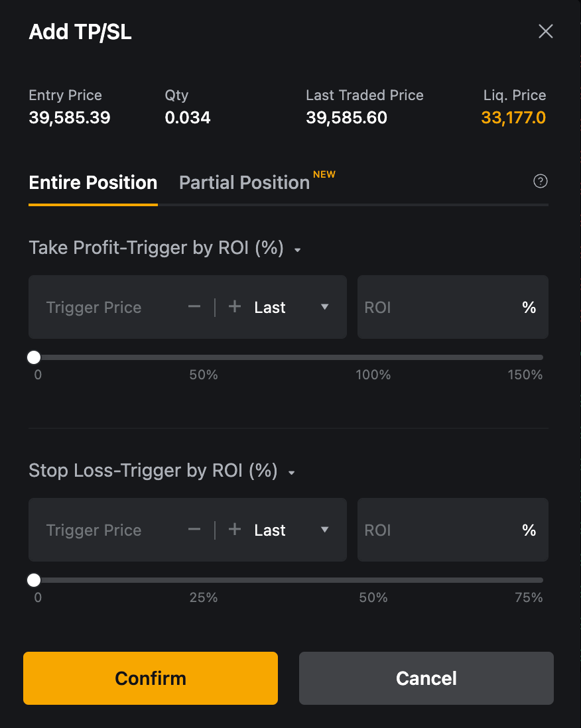Decrease Stop Loss trigger price with minus
Viewport: 581px width, 728px height.
tap(194, 530)
